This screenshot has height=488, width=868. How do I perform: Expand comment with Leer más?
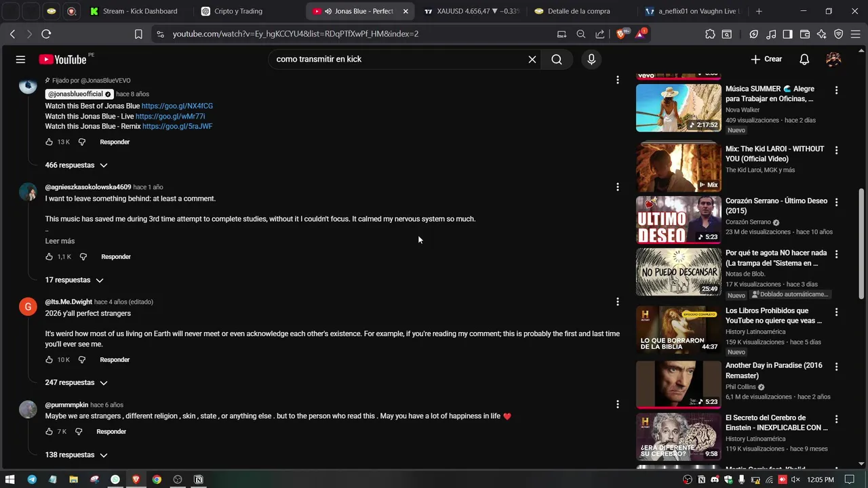pyautogui.click(x=60, y=241)
